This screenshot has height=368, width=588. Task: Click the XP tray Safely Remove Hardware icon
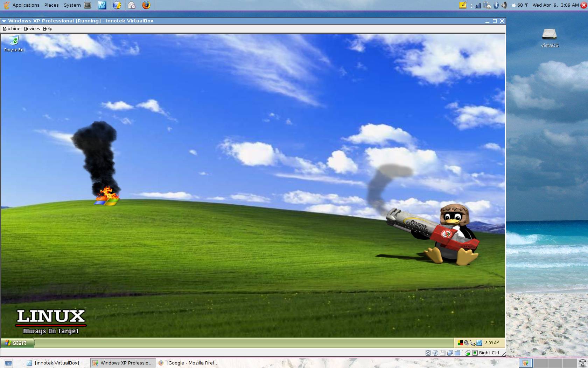click(x=472, y=343)
